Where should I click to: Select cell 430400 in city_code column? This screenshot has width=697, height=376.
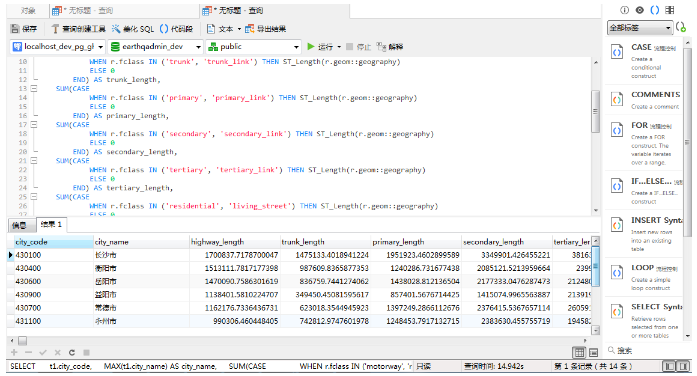click(54, 268)
